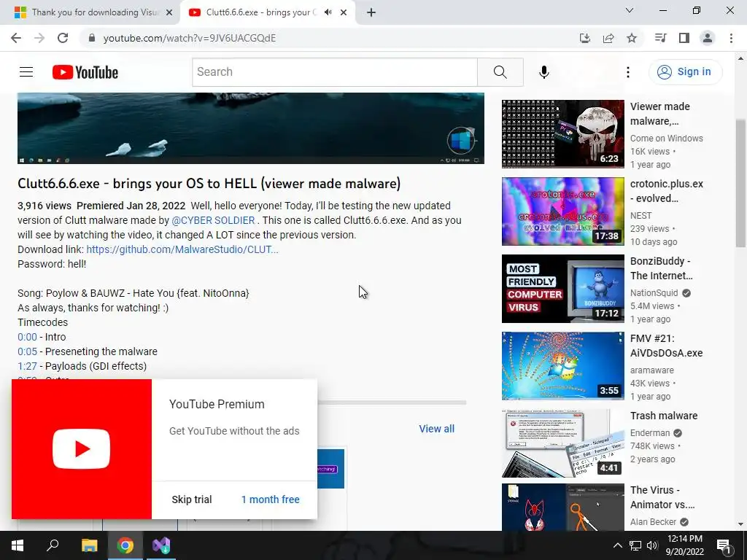
Task: Open a new tab with plus button
Action: click(x=371, y=12)
